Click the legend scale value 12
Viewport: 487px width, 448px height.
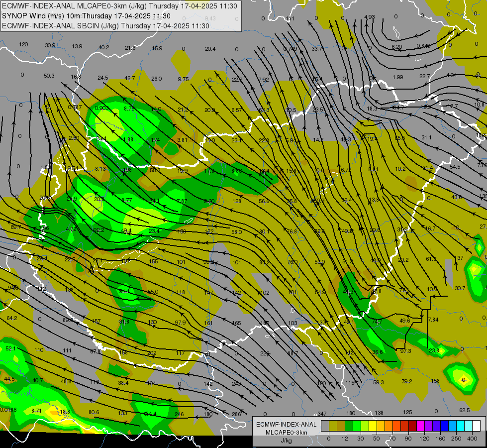click(344, 439)
